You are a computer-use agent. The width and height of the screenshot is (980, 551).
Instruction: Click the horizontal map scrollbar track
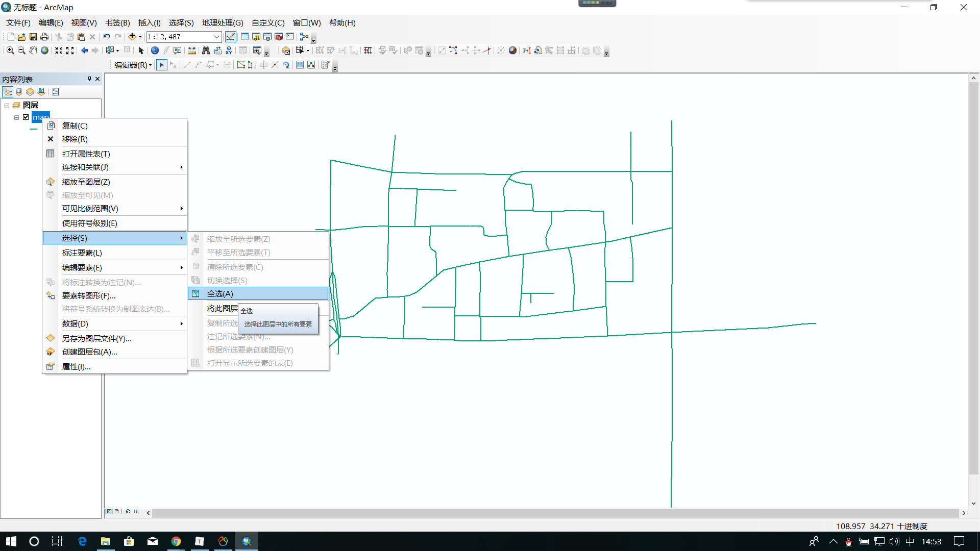click(x=555, y=513)
